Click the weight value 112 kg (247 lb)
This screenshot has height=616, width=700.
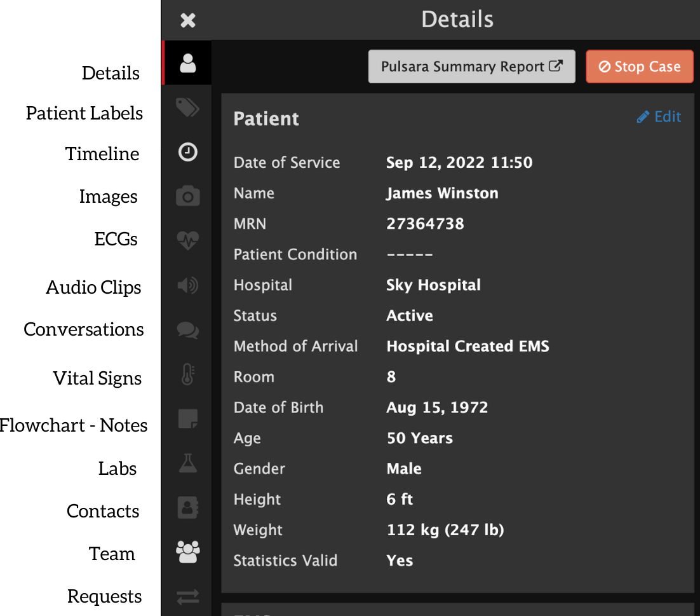coord(445,530)
